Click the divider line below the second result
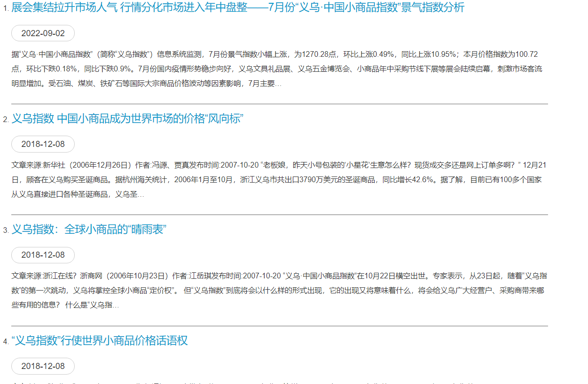This screenshot has width=588, height=384. pos(279,215)
